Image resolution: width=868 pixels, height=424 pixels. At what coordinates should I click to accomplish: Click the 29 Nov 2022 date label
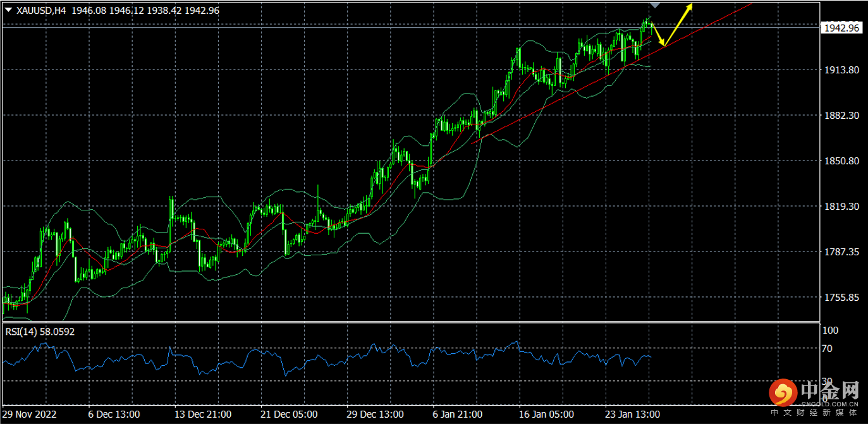point(30,415)
